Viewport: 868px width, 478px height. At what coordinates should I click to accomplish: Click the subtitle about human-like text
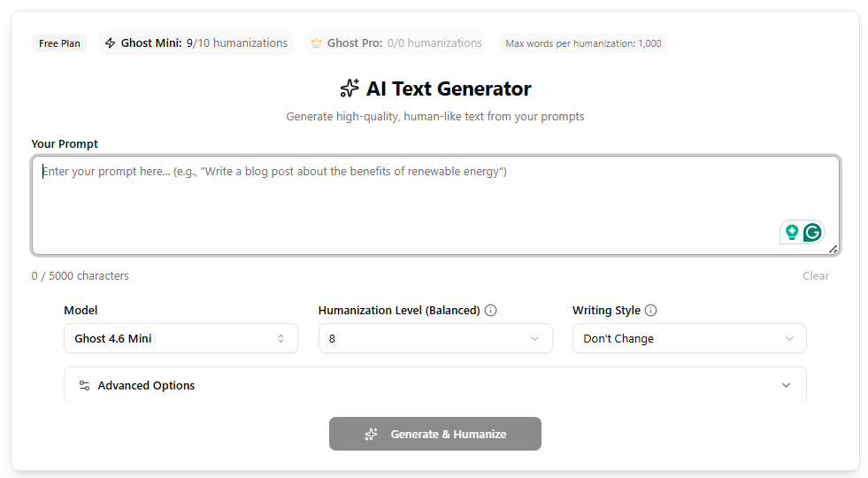tap(435, 116)
